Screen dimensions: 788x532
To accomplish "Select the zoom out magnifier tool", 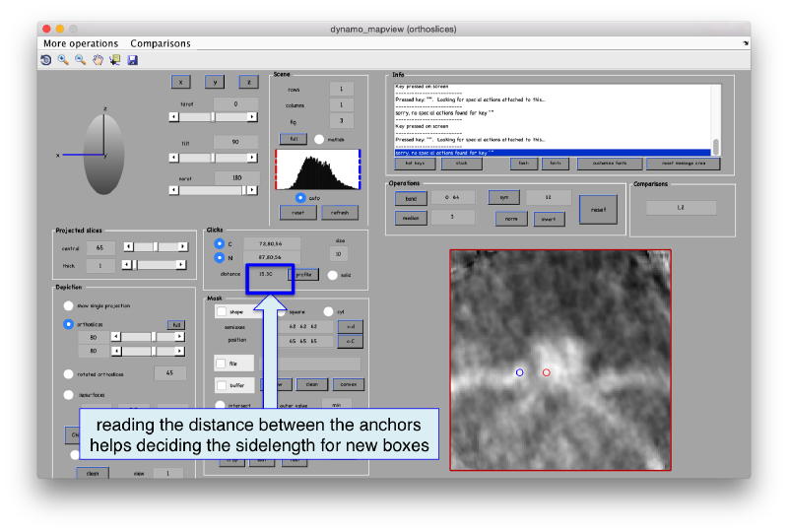I will coord(81,60).
